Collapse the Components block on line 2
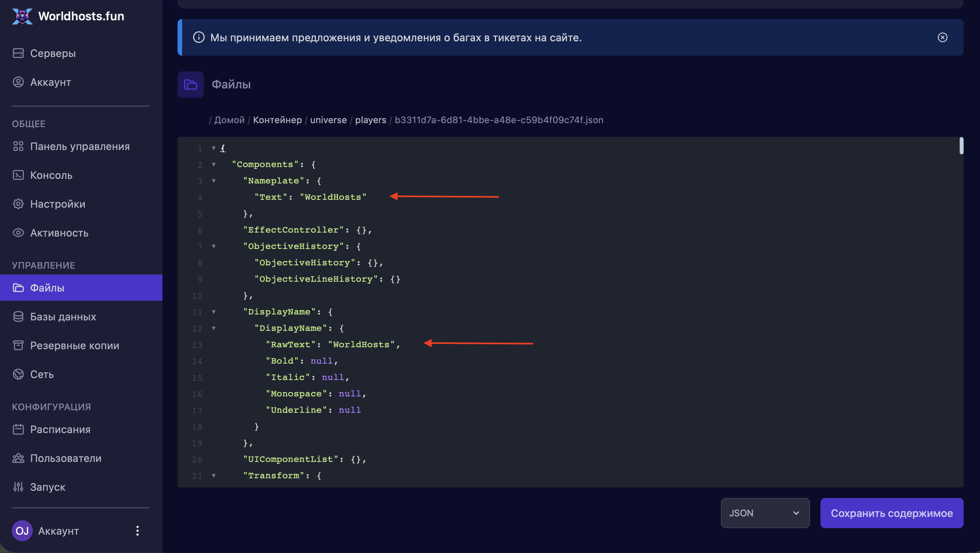 (x=214, y=164)
